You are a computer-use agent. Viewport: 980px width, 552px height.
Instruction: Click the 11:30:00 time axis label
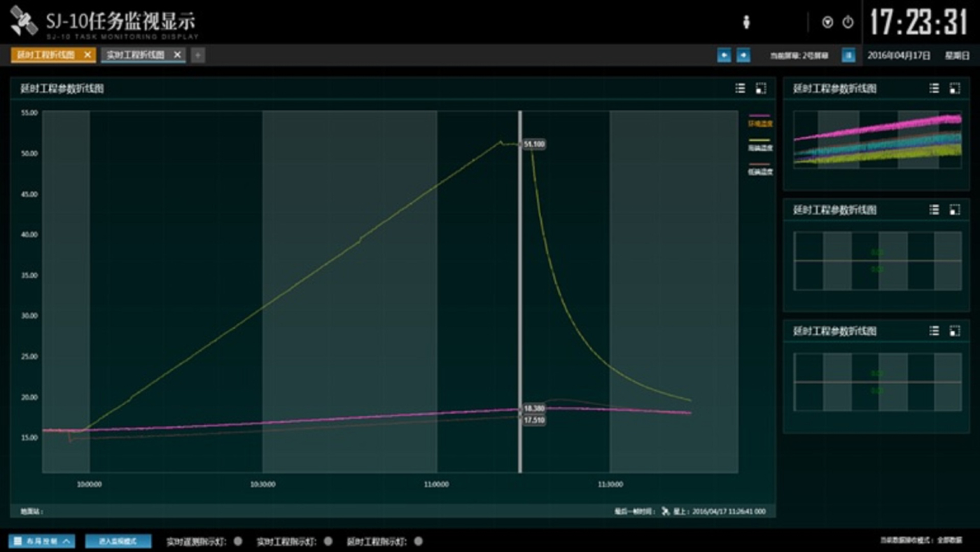[610, 484]
